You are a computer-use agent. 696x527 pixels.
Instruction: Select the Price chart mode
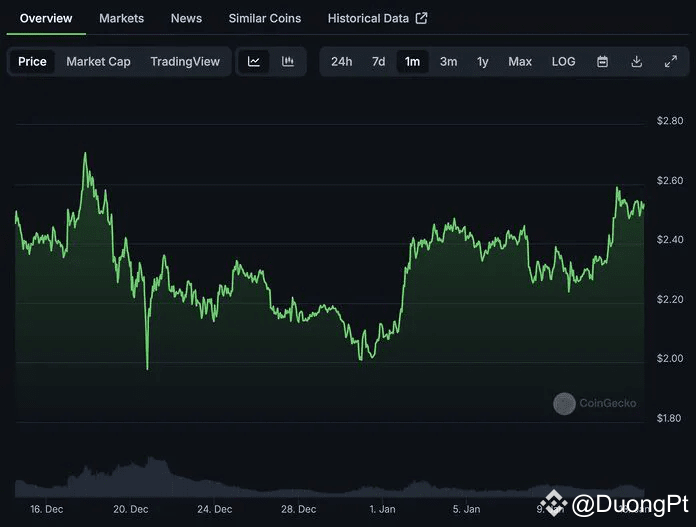32,62
